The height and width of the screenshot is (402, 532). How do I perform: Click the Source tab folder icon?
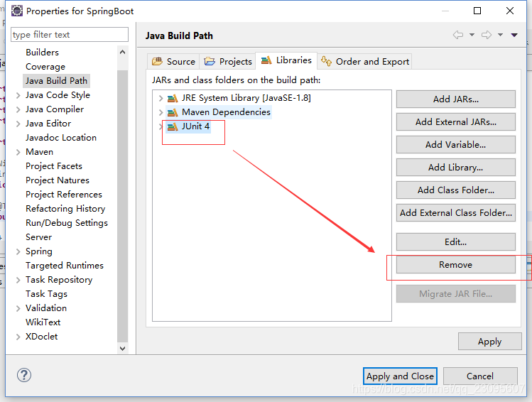(x=157, y=61)
